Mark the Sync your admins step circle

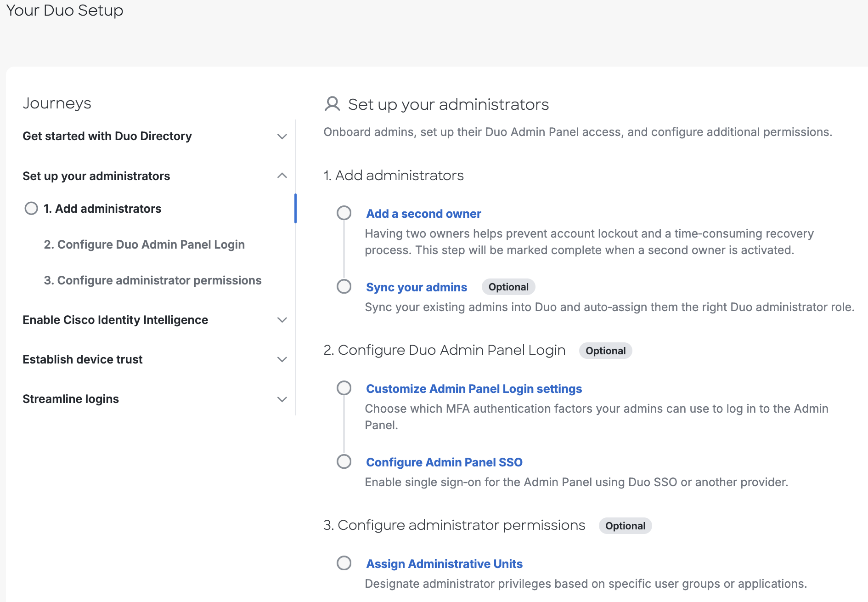344,286
